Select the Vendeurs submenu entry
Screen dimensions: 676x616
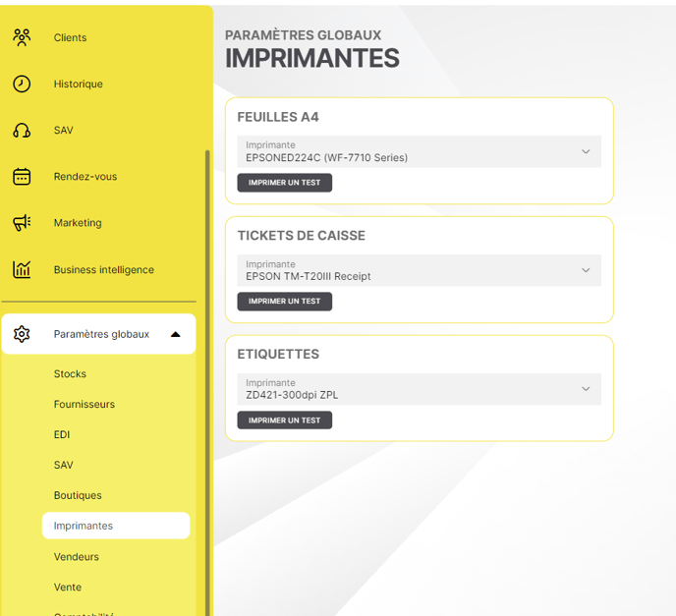(x=77, y=556)
